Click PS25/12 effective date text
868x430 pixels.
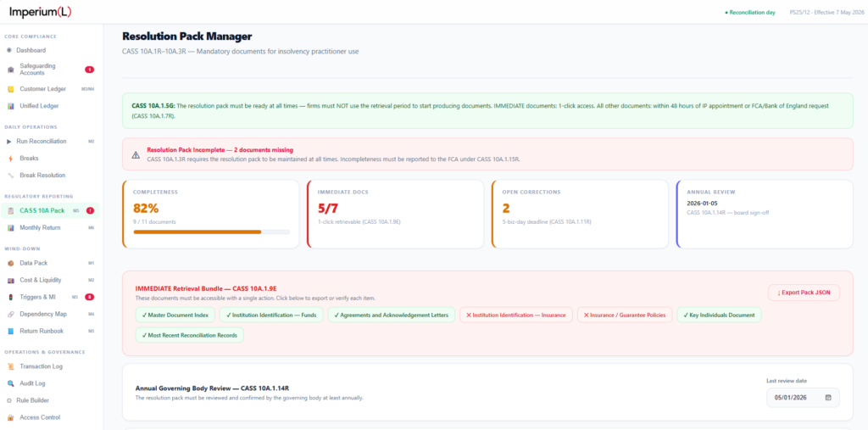tap(826, 12)
